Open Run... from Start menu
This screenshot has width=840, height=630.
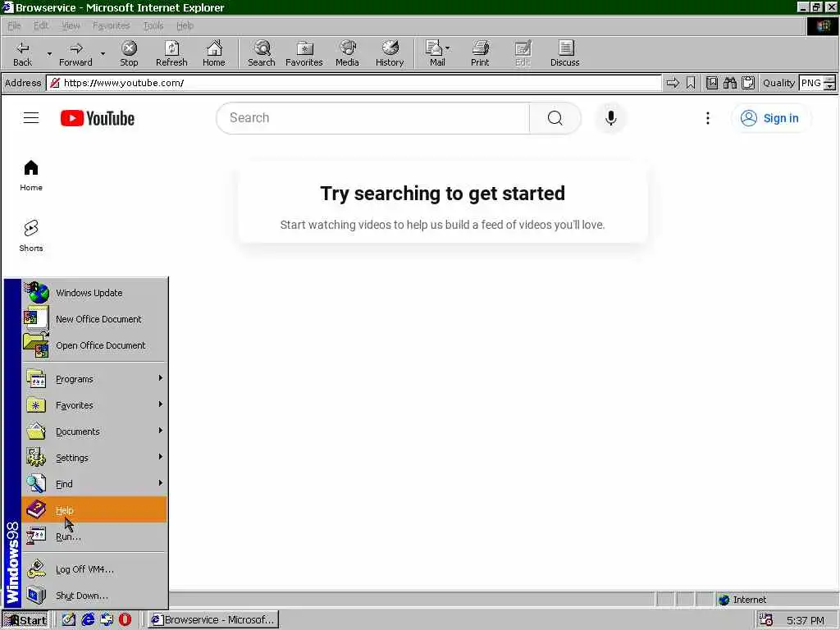pos(94,536)
